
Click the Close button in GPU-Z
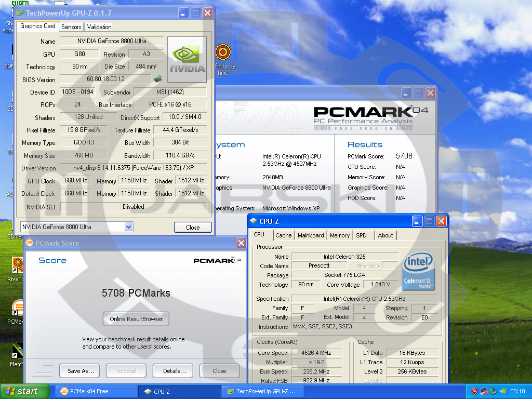pos(193,228)
